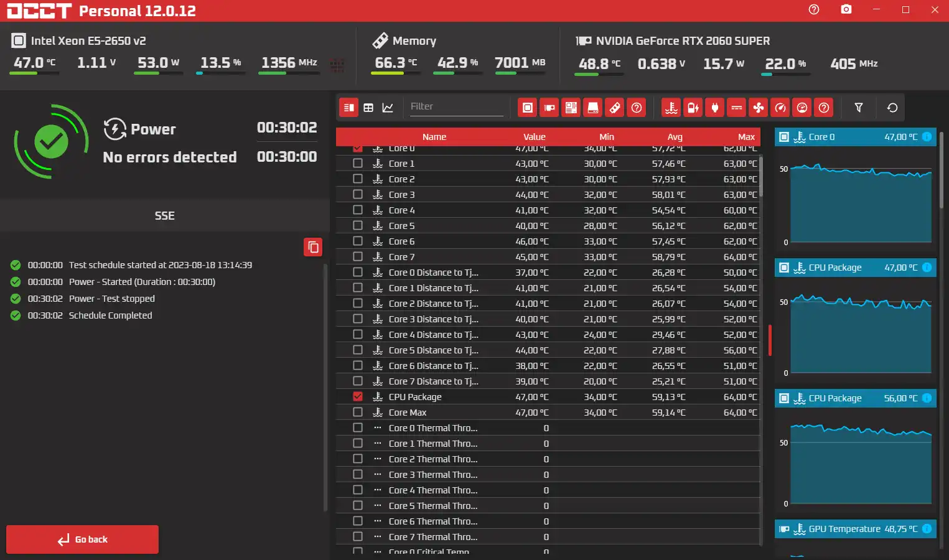This screenshot has height=560, width=949.
Task: Click the Memory summary header
Action: 414,41
